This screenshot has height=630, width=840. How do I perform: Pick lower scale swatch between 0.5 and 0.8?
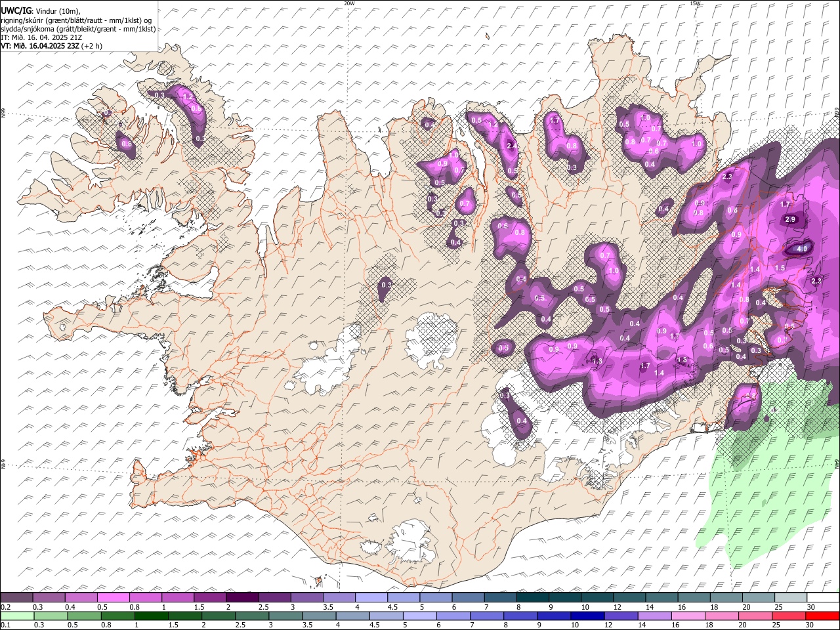pyautogui.click(x=85, y=616)
